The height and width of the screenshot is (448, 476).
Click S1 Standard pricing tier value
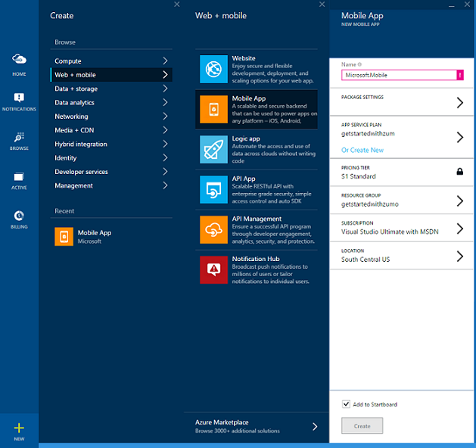click(359, 176)
